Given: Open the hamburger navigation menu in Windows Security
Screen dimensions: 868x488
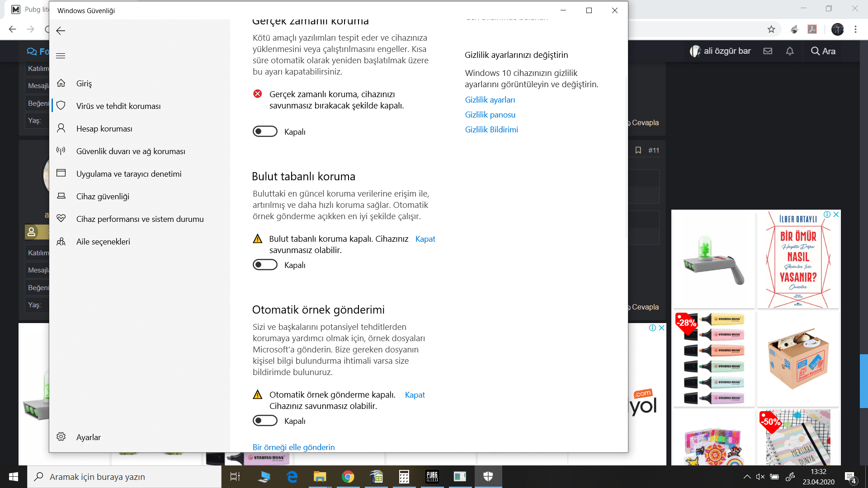Looking at the screenshot, I should (61, 56).
